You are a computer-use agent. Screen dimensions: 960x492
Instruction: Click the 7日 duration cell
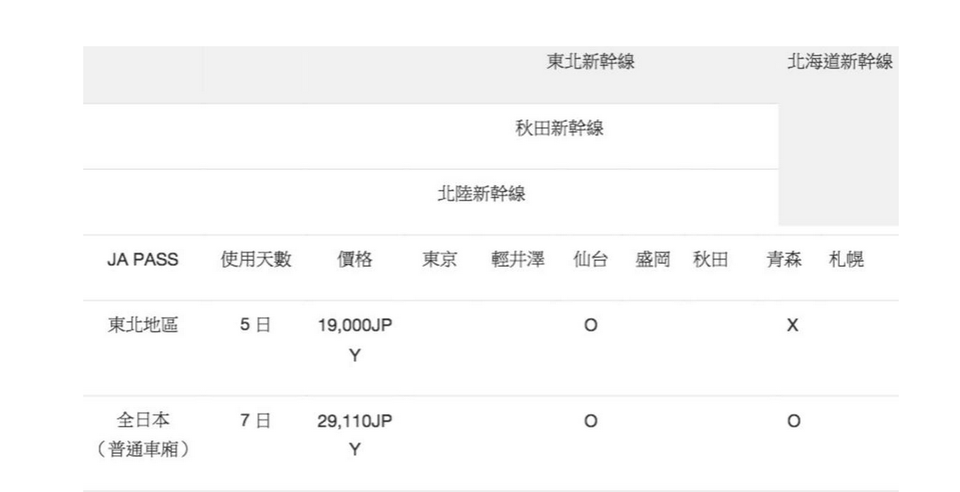click(x=255, y=421)
